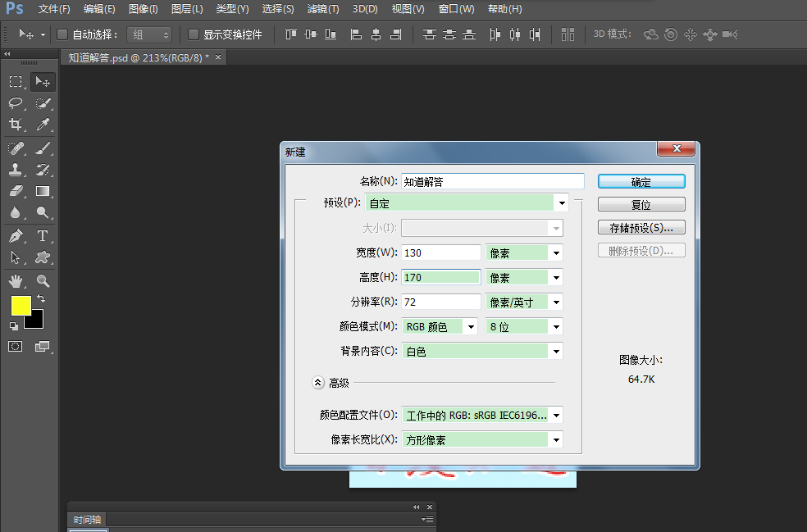Select the Clone Stamp tool

click(x=16, y=170)
